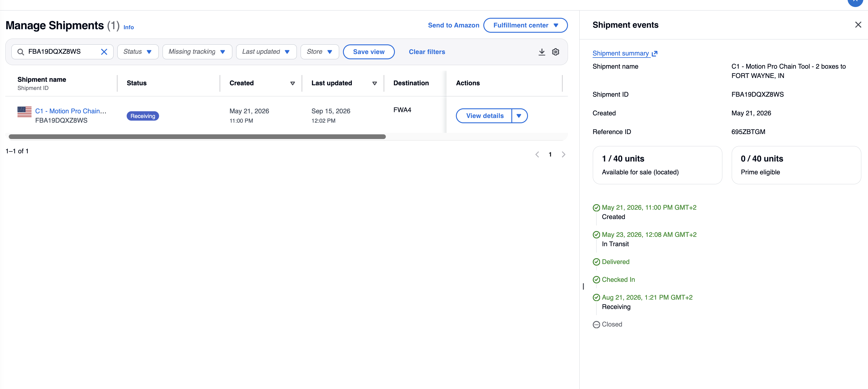Open table settings gear icon
Viewport: 868px width, 389px height.
[x=556, y=52]
